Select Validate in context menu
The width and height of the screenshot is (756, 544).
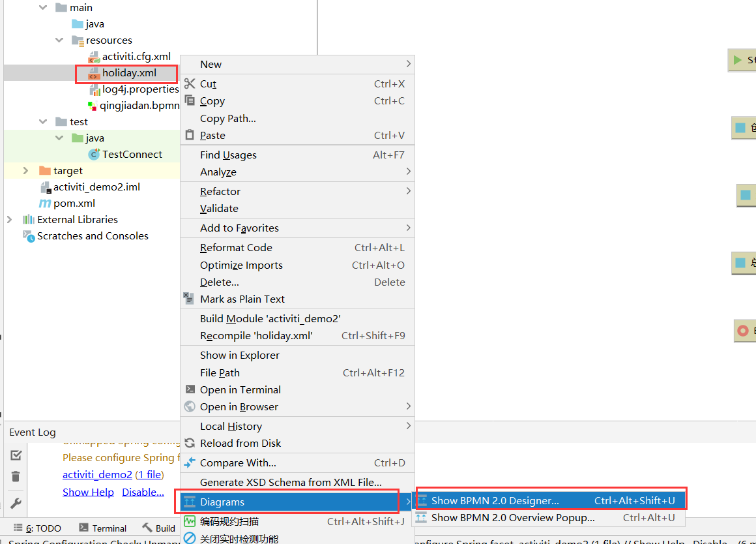click(x=297, y=208)
